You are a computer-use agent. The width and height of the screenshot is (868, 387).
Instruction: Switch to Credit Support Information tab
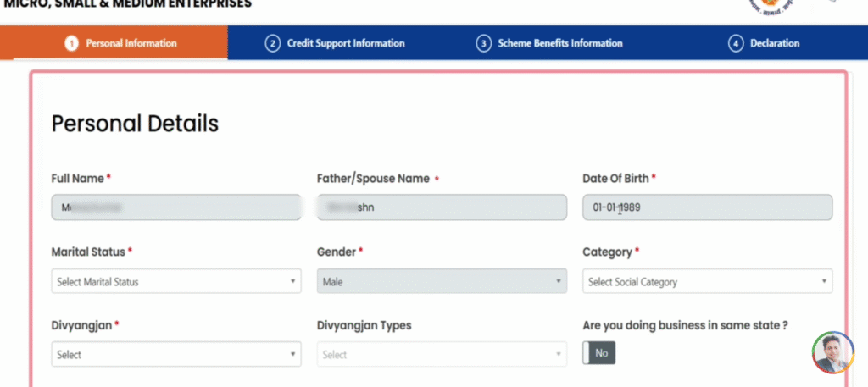pos(345,43)
